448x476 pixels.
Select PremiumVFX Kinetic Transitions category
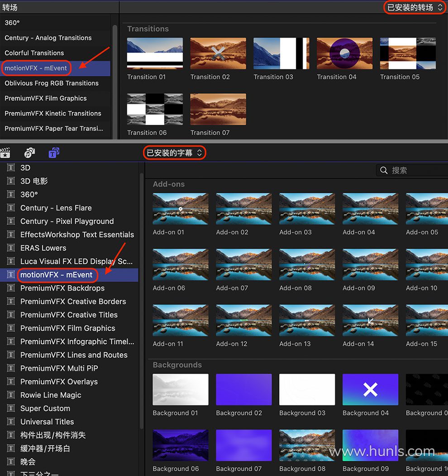55,114
